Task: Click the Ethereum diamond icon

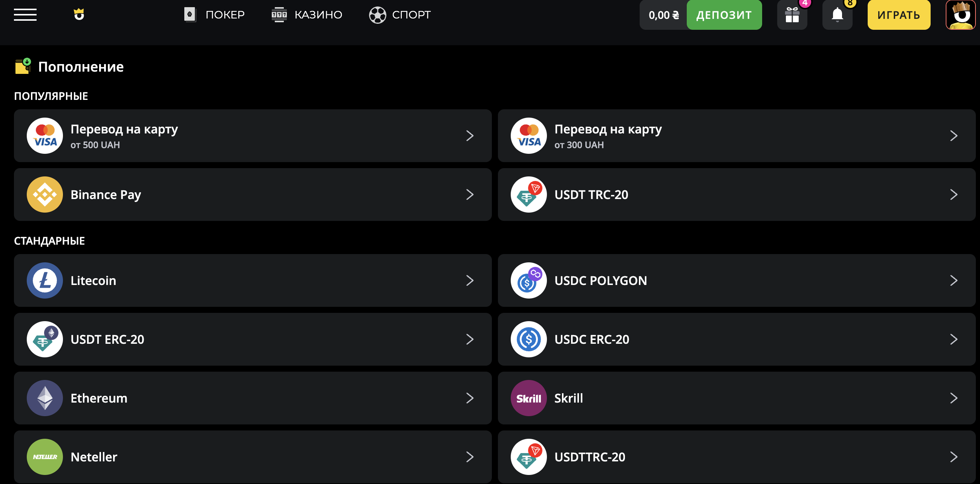Action: (45, 398)
